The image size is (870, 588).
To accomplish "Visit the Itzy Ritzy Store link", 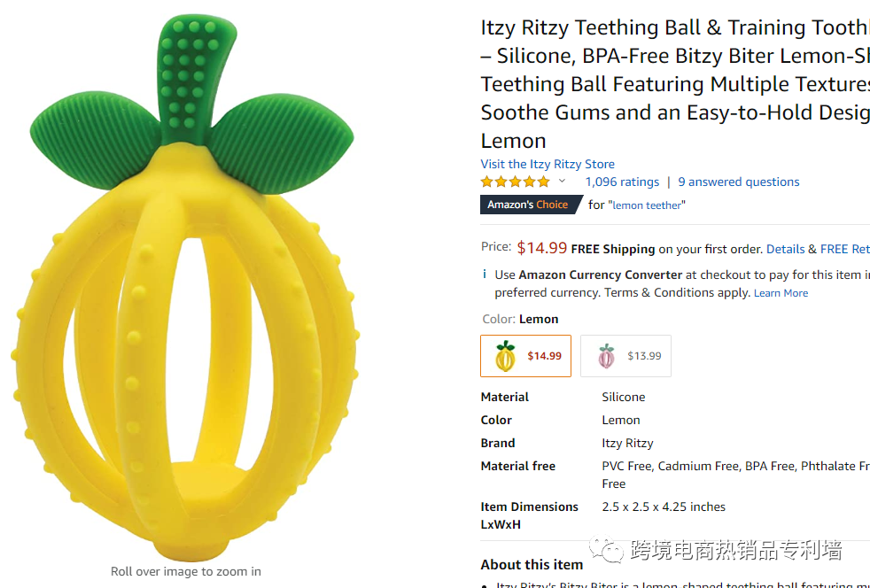I will pyautogui.click(x=548, y=164).
